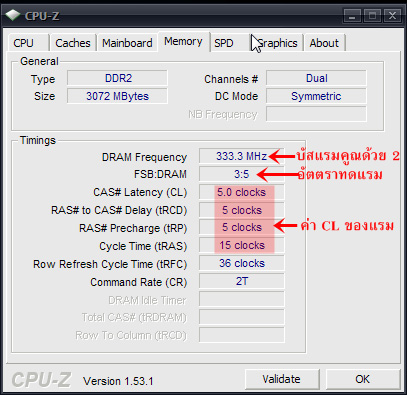Image resolution: width=407 pixels, height=395 pixels.
Task: Minimize the CPU-Z window
Action: coord(352,15)
